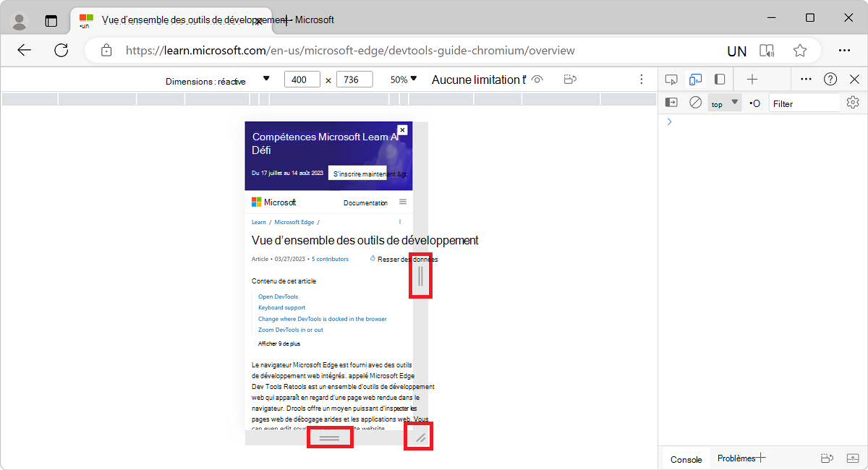Open breadcrumb more actions dots
The height and width of the screenshot is (470, 868).
[400, 222]
